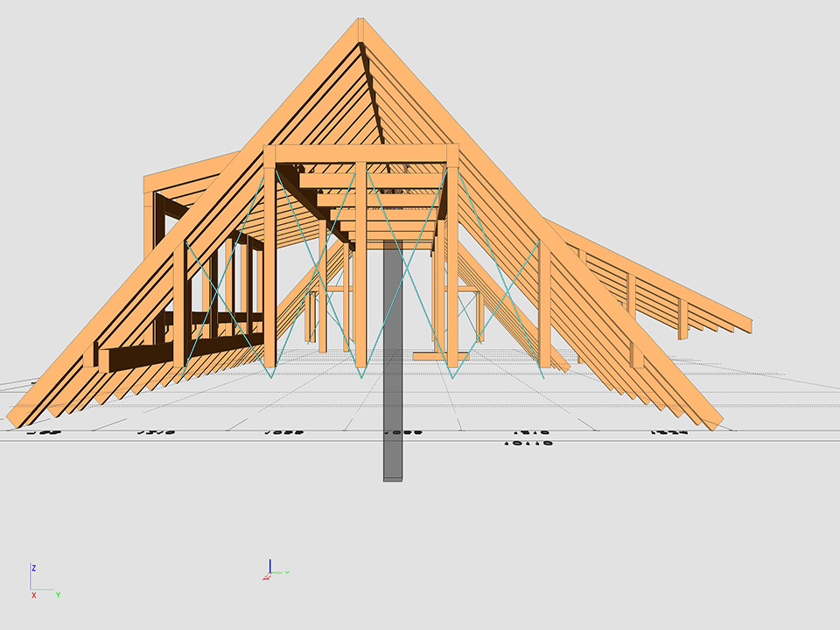Click the coordinate origin marker icon

(272, 571)
